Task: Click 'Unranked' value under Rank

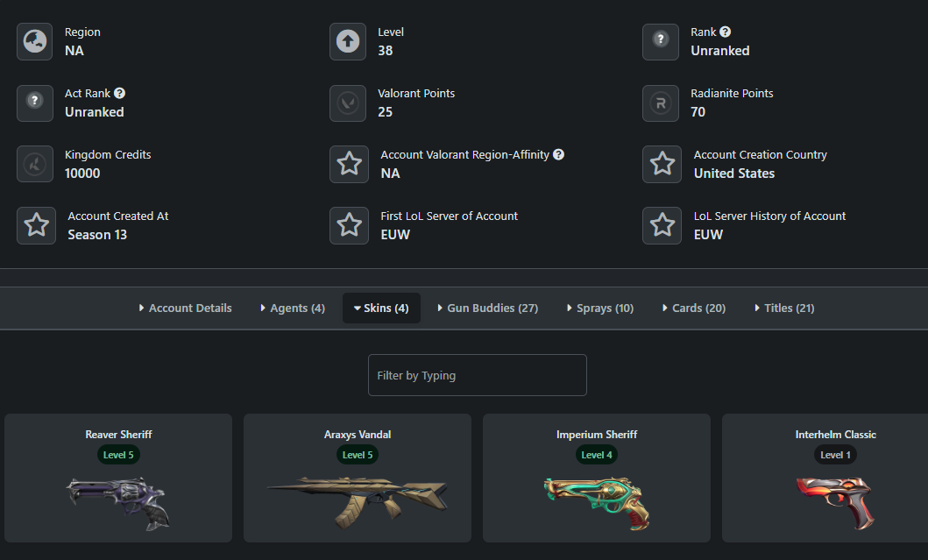Action: [719, 51]
